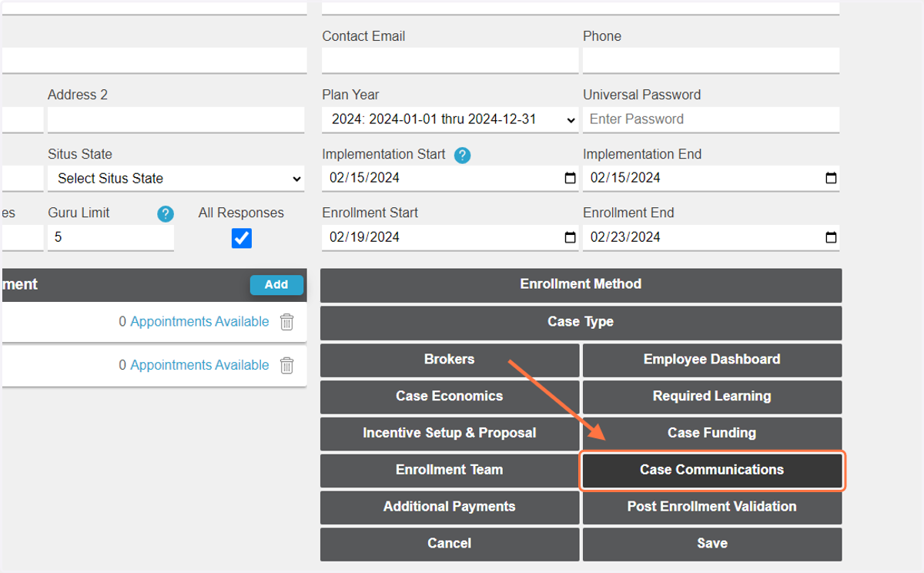924x573 pixels.
Task: Open the Plan Year dropdown
Action: 450,119
